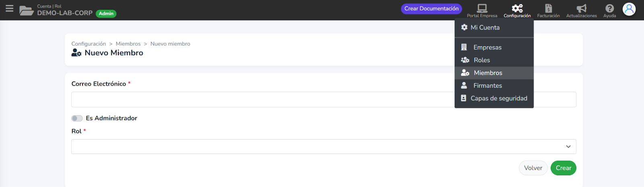644x187 pixels.
Task: Open the hamburger menu icon
Action: [9, 8]
